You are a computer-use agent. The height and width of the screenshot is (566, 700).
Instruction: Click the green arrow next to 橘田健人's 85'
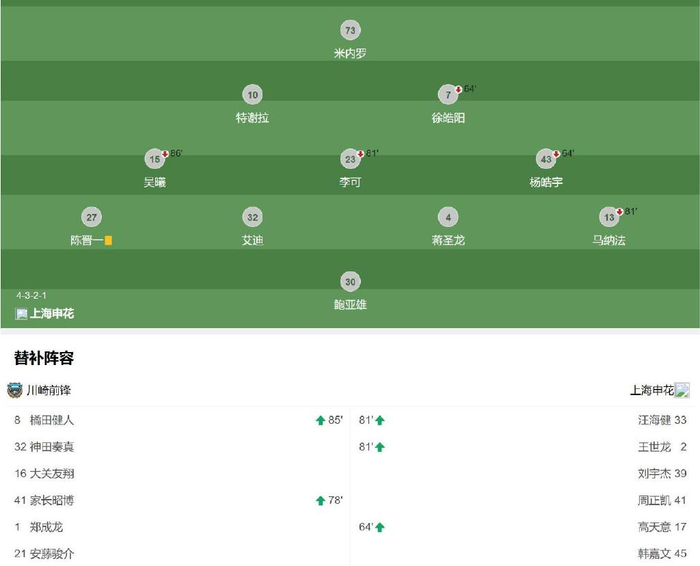pos(320,420)
